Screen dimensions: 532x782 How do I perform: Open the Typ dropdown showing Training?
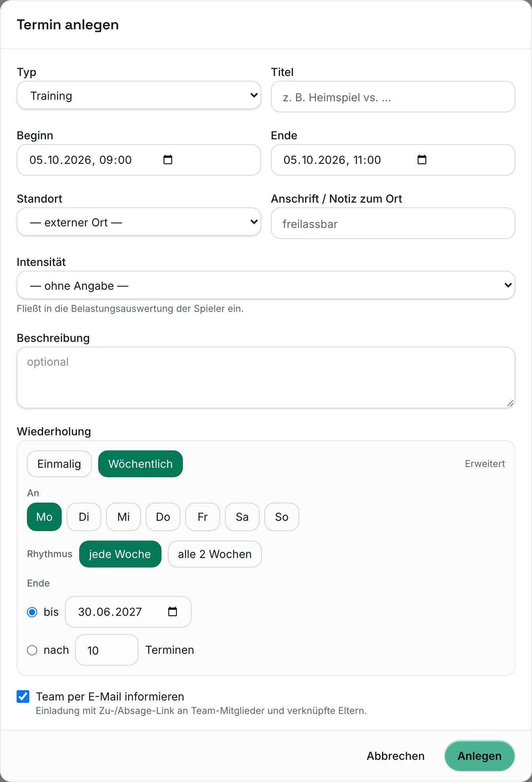[x=139, y=95]
